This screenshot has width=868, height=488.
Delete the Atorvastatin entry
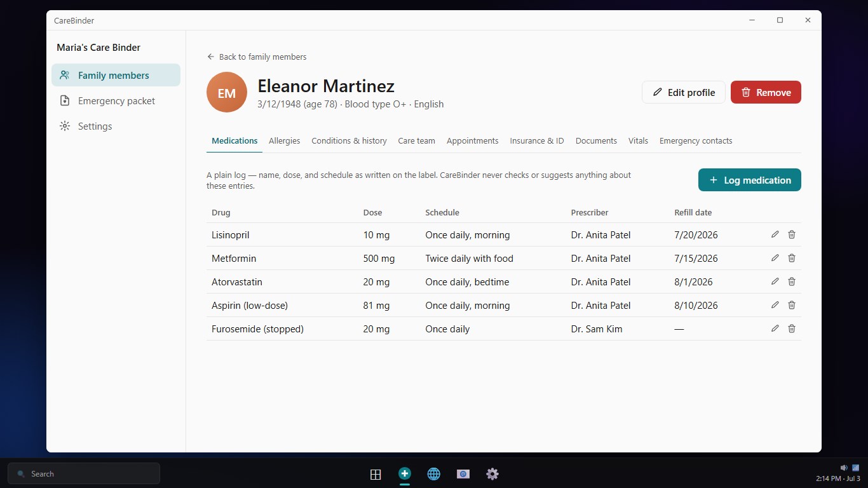792,281
